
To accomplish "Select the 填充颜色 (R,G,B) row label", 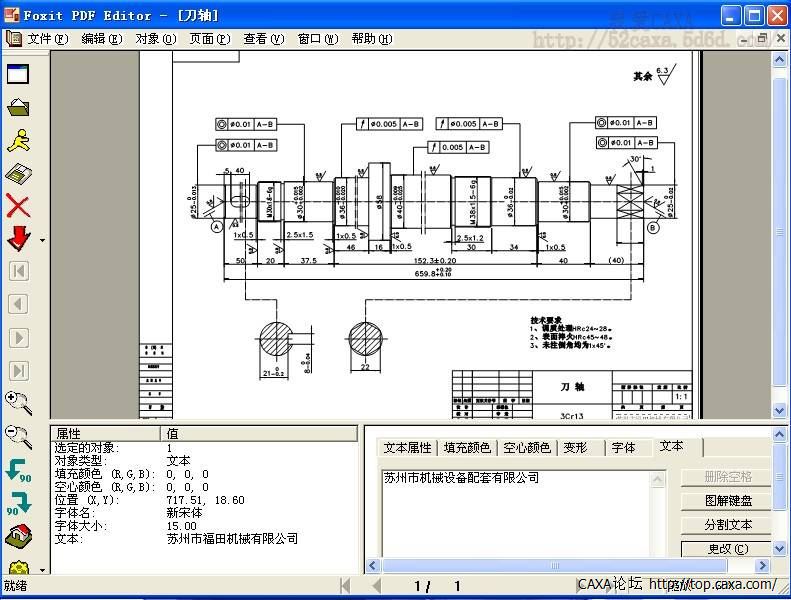I will coord(104,474).
